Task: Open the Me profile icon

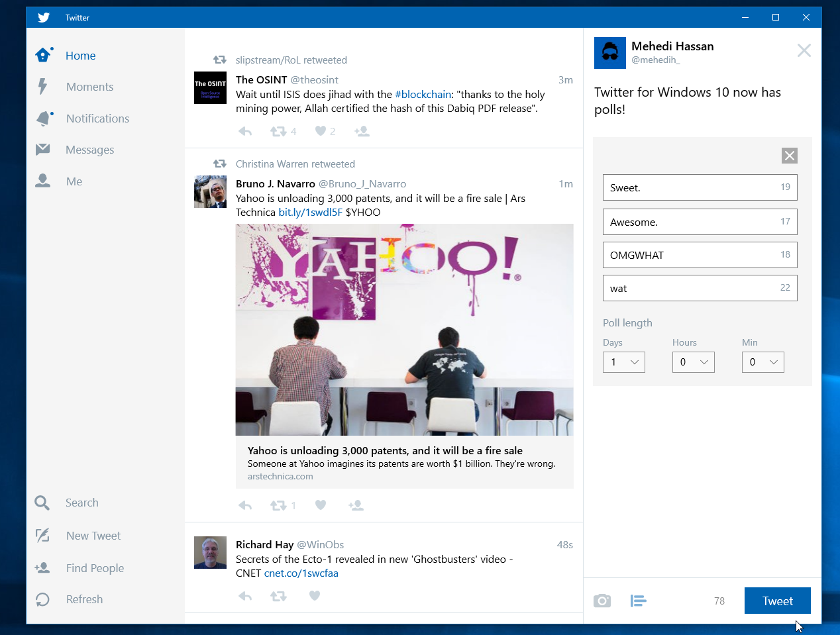Action: (42, 180)
